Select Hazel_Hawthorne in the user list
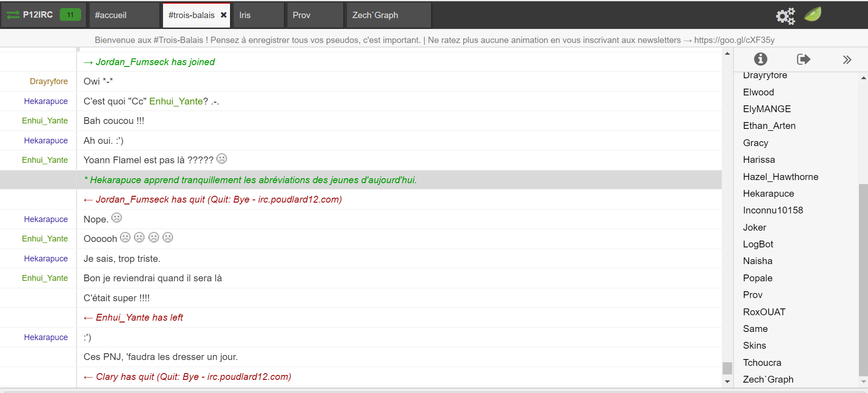Image resolution: width=868 pixels, height=393 pixels. 781,177
